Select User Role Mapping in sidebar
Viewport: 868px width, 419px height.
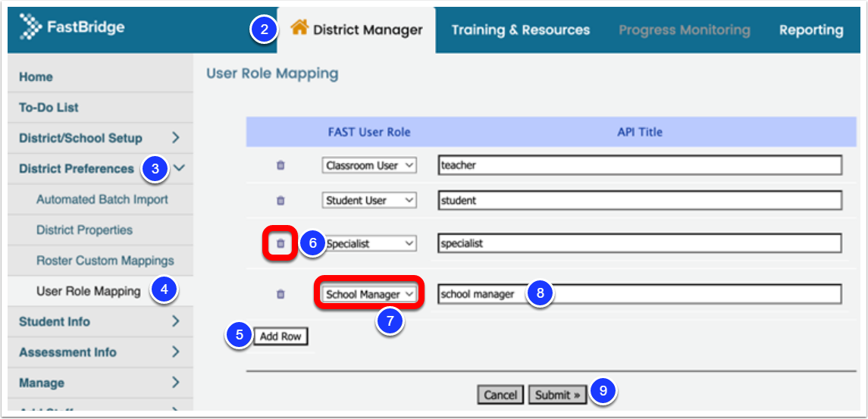(88, 291)
